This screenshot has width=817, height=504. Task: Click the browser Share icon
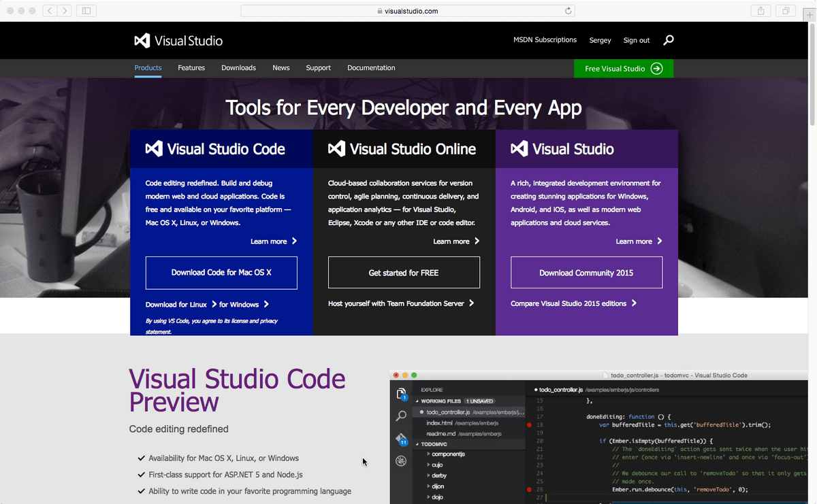click(x=760, y=10)
